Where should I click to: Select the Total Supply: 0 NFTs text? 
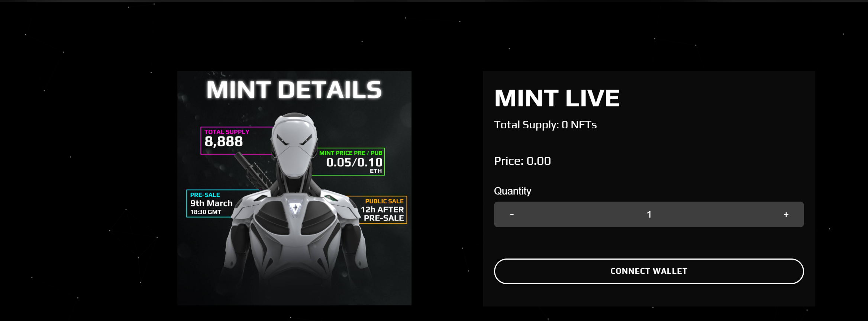pos(545,125)
